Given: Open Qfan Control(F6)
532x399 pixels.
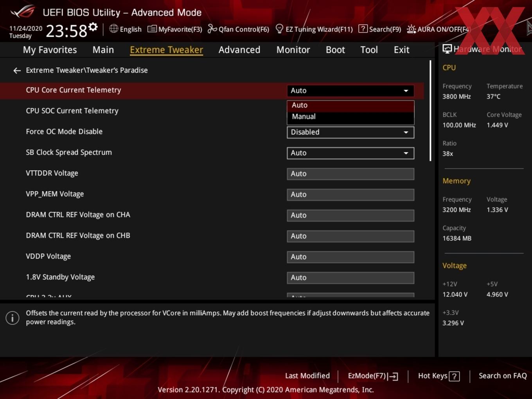Looking at the screenshot, I should point(238,29).
